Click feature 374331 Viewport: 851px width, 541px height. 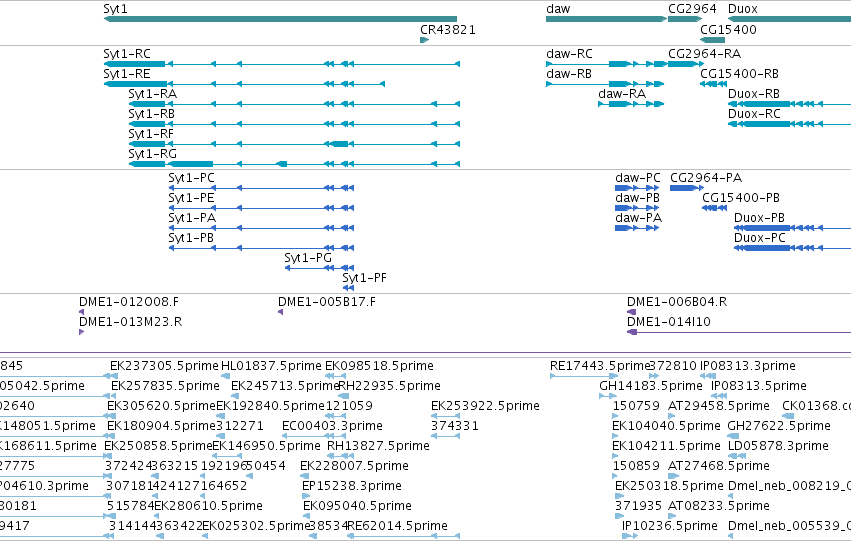click(455, 427)
